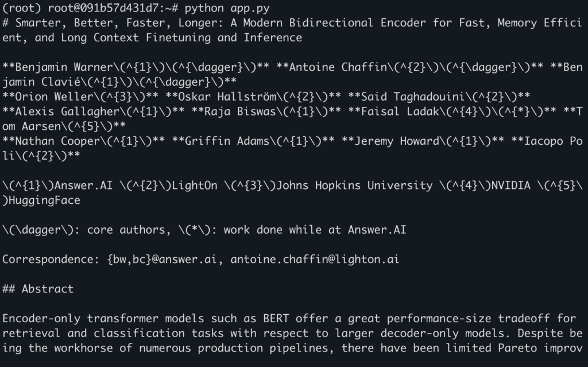Click the "python app.py" command text
The width and height of the screenshot is (588, 367).
pyautogui.click(x=227, y=9)
